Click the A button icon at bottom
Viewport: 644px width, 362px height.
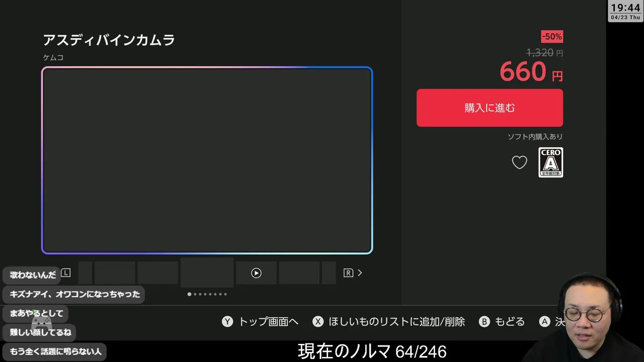544,322
